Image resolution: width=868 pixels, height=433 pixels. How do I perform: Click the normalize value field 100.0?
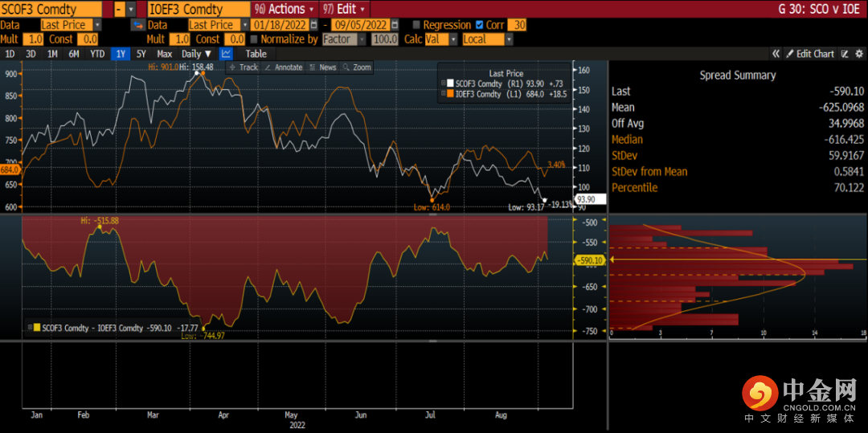tap(385, 39)
